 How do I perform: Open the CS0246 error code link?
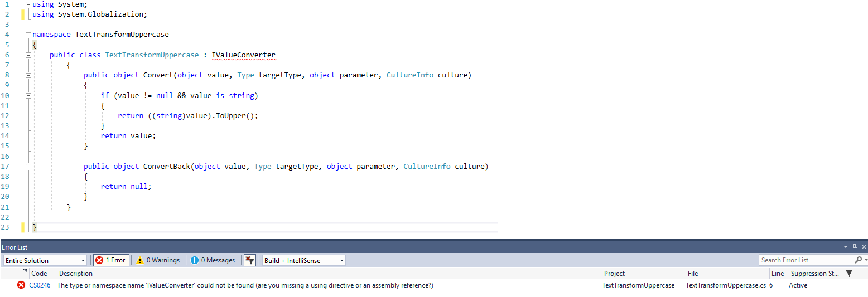[40, 285]
